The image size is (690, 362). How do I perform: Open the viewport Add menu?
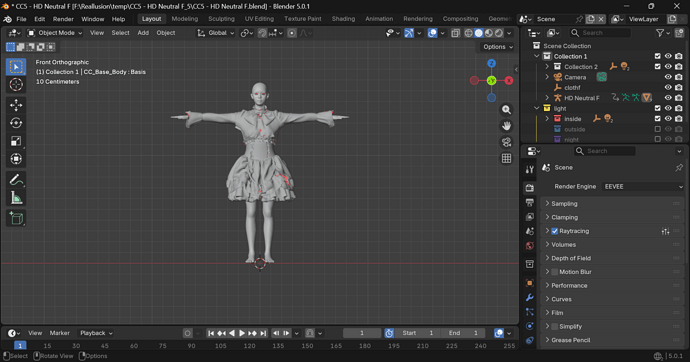tap(143, 33)
